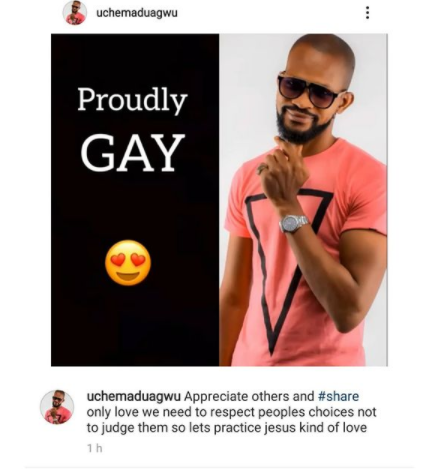The height and width of the screenshot is (469, 439).
Task: Open the three-dot more options menu
Action: point(367,13)
